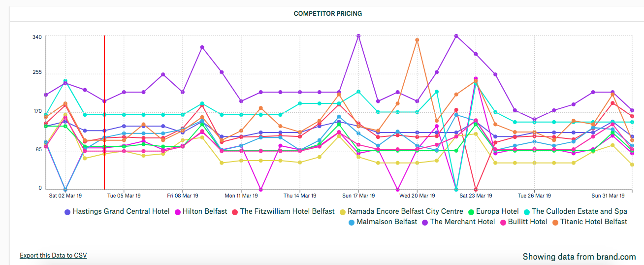
Task: Select the magenta zero-value point after Mon 11 Mar
Action: (260, 190)
